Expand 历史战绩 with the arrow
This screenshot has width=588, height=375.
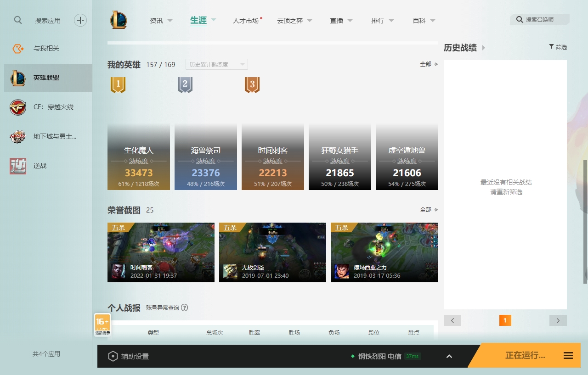(484, 48)
